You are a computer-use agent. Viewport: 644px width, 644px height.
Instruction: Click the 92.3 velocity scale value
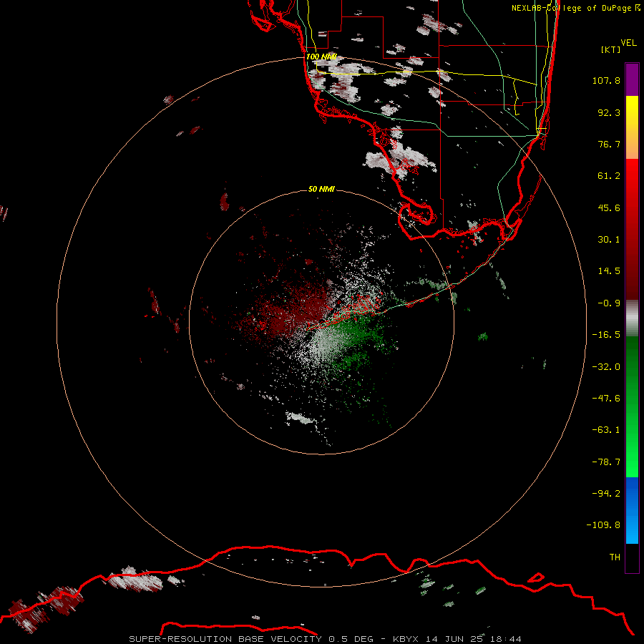point(609,112)
